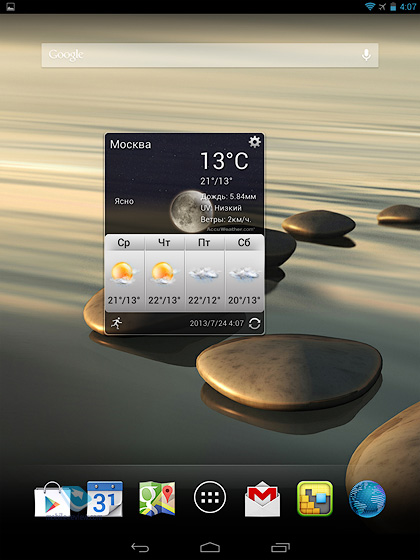420x560 pixels.
Task: Select the Пт day forecast
Action: (x=204, y=273)
